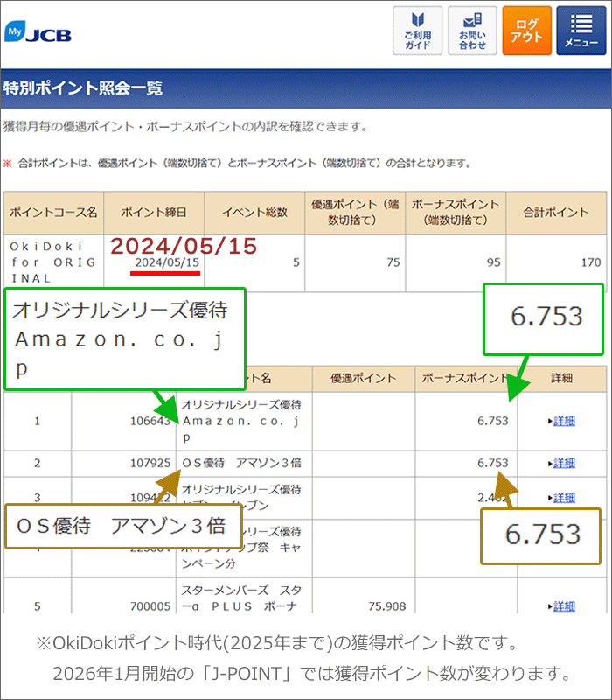Click bonus points value 95

493,262
